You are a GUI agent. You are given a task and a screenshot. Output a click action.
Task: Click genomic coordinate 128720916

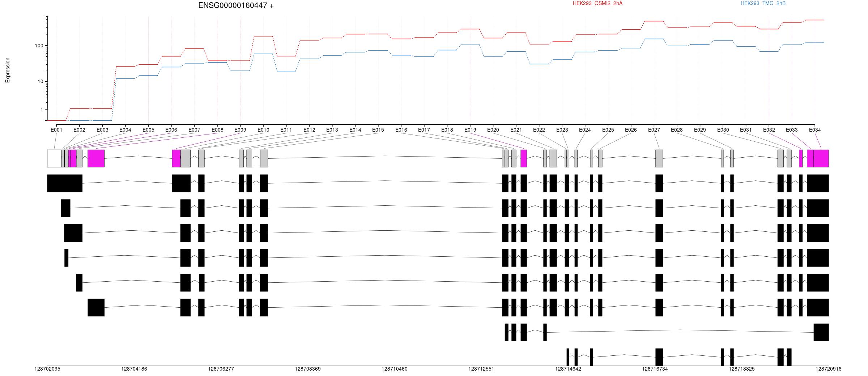pos(829,369)
